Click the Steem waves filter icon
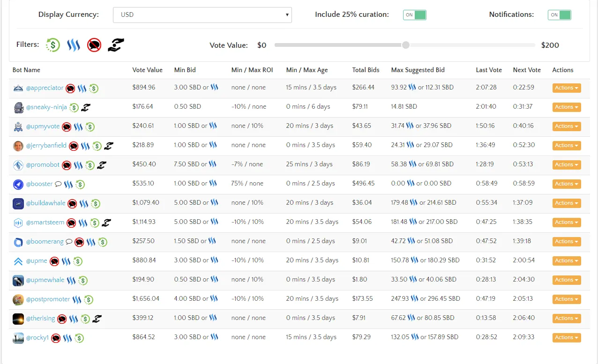 click(x=74, y=45)
